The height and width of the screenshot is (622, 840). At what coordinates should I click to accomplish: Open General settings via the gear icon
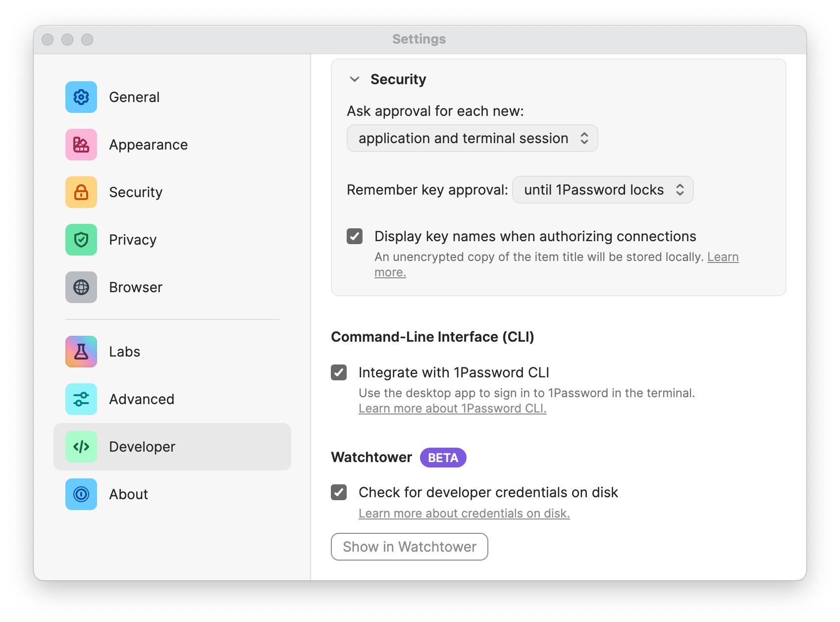(x=81, y=97)
